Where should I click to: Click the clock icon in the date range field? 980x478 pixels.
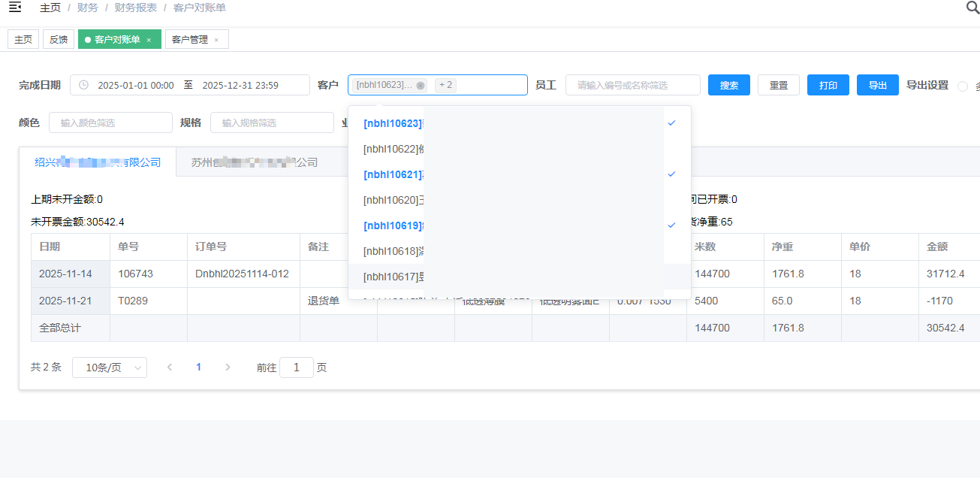click(x=83, y=85)
